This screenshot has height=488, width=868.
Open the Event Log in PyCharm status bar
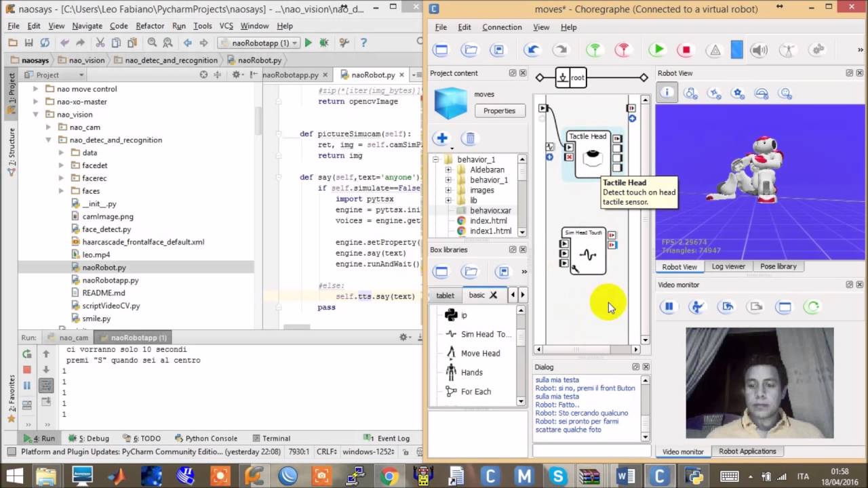[x=388, y=439]
